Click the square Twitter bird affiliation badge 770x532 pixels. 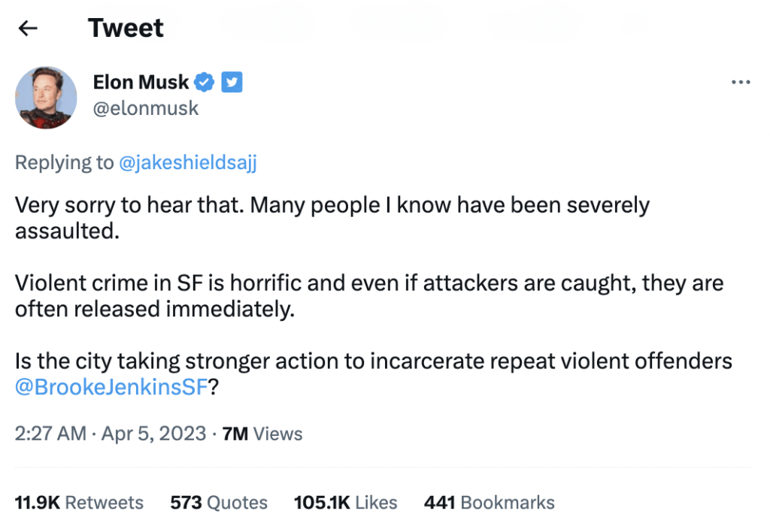point(232,82)
